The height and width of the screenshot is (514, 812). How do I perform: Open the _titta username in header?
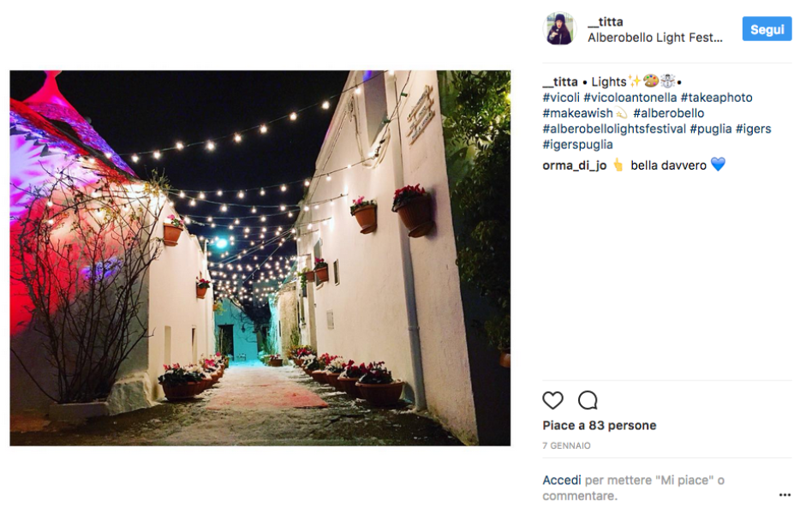(605, 21)
